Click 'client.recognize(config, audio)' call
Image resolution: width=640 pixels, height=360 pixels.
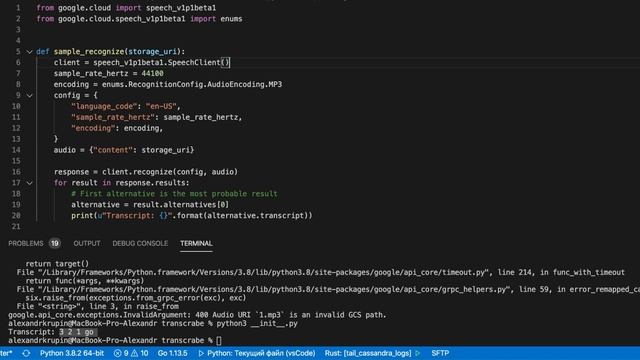[x=170, y=172]
